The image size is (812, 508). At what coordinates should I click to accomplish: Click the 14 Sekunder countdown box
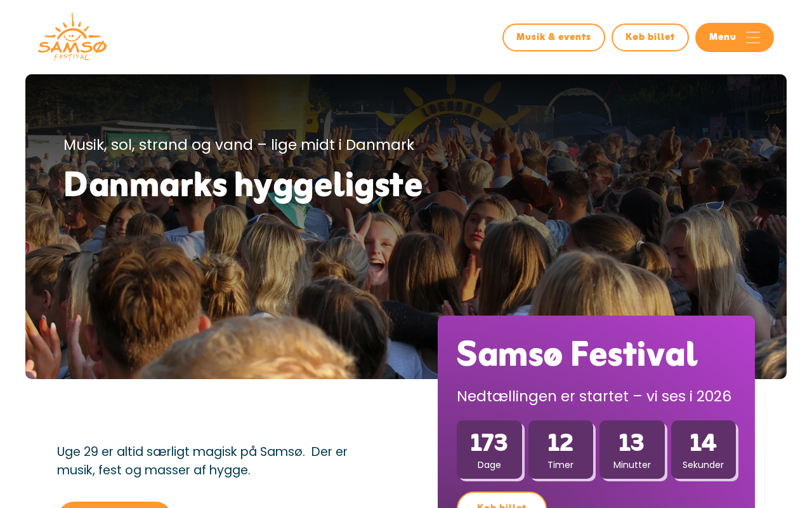pos(703,450)
